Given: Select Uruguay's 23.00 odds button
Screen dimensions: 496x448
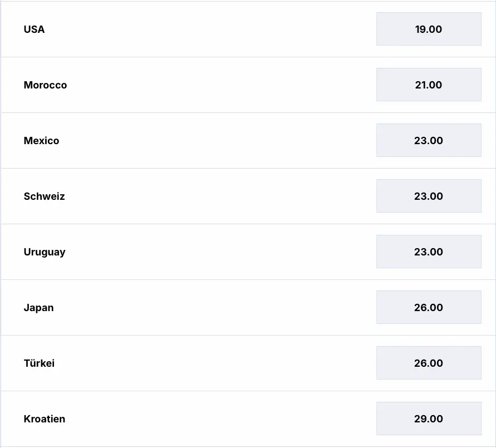Looking at the screenshot, I should [429, 252].
